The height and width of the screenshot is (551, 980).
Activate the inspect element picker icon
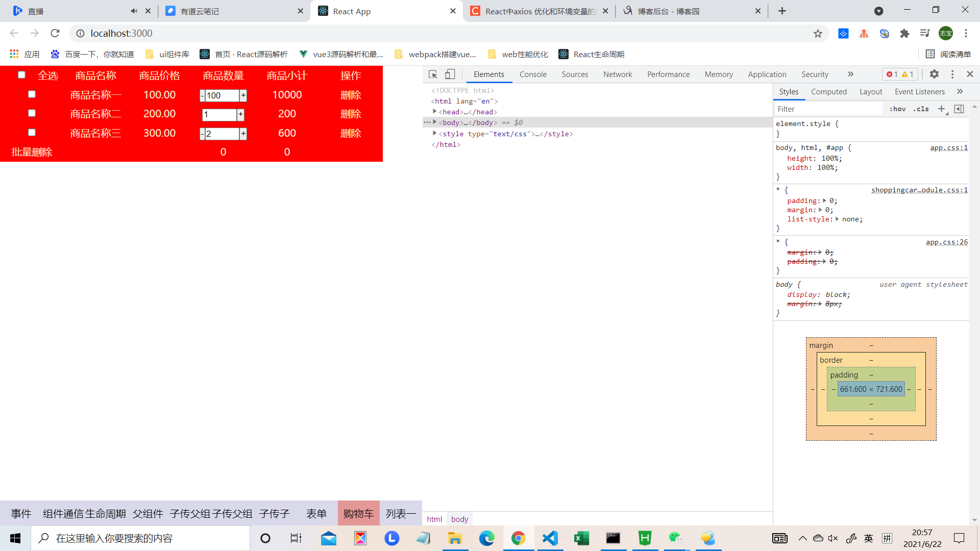point(433,74)
